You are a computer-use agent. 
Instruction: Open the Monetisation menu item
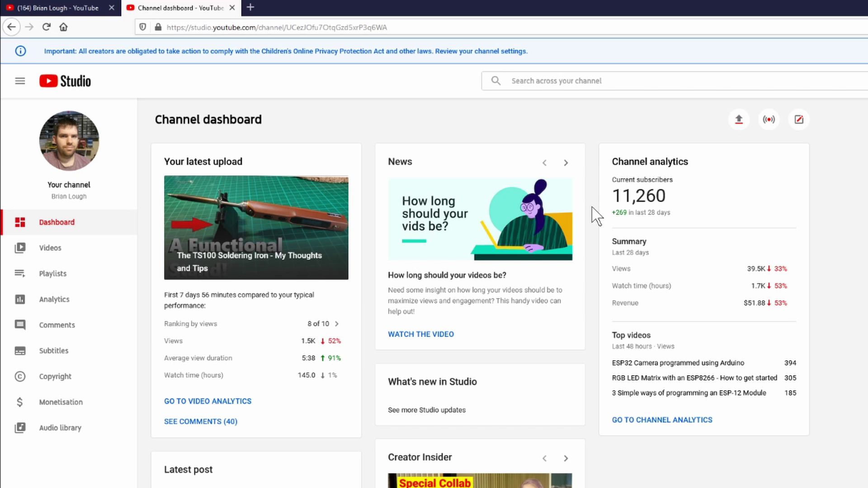pyautogui.click(x=69, y=402)
